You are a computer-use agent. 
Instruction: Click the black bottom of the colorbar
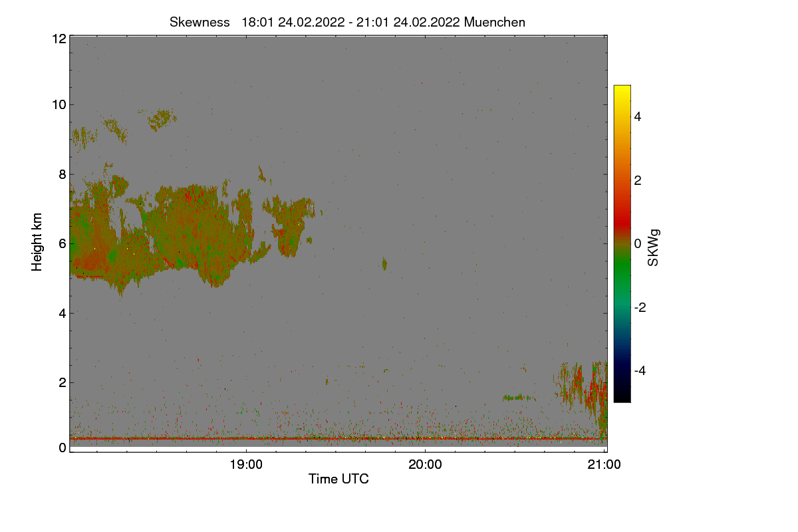coord(622,395)
